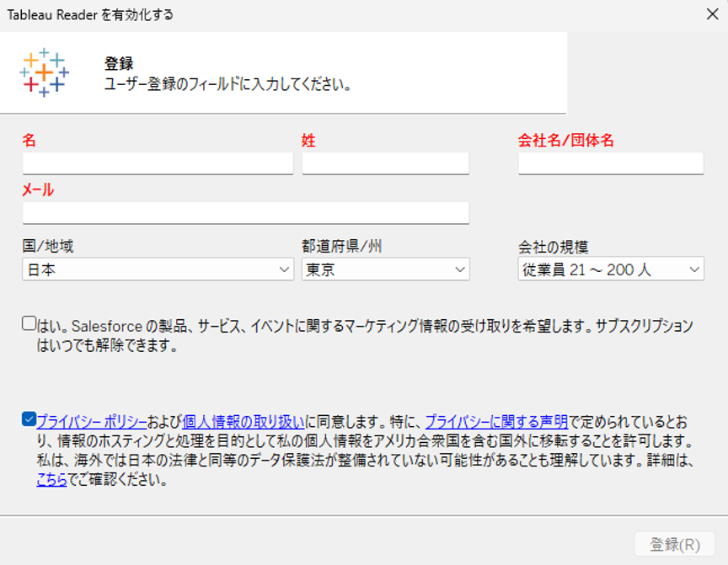Open the プライバシーに関する声明 link
Image resolution: width=728 pixels, height=565 pixels.
[x=496, y=422]
